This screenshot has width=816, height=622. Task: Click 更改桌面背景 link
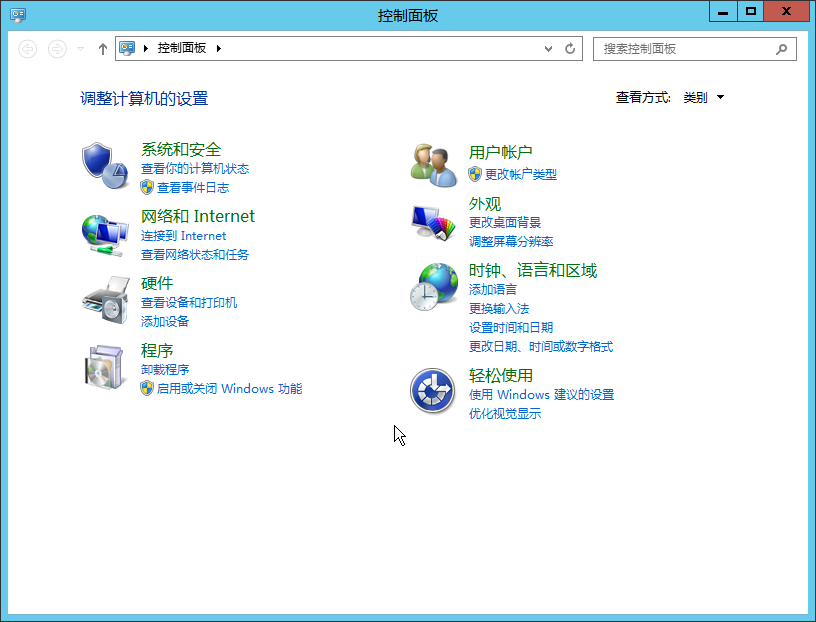[505, 222]
